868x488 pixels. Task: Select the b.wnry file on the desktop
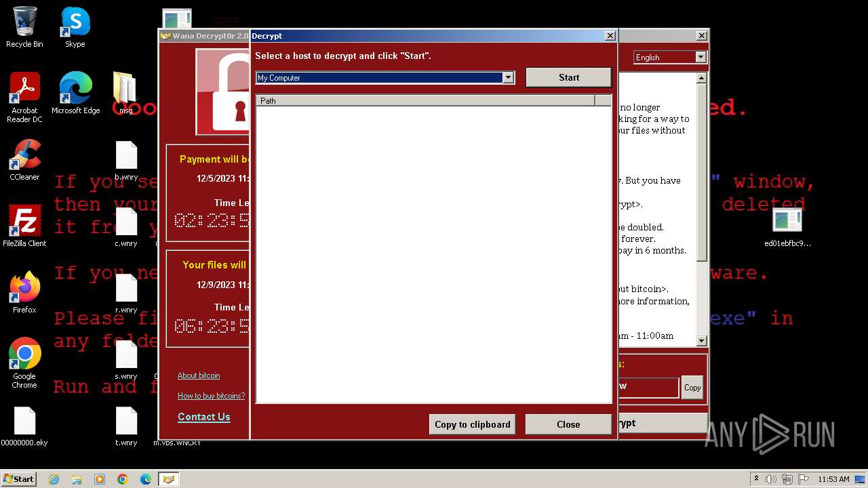[126, 161]
